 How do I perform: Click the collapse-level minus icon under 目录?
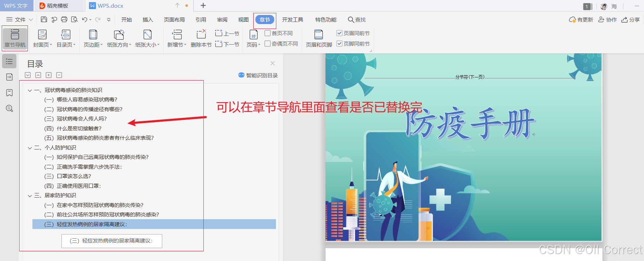(59, 75)
